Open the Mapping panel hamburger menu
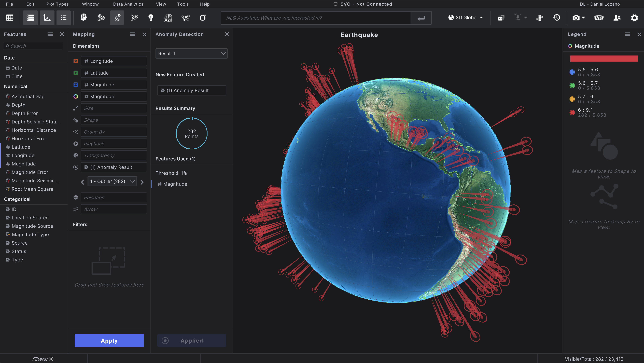This screenshot has height=363, width=644. (133, 34)
